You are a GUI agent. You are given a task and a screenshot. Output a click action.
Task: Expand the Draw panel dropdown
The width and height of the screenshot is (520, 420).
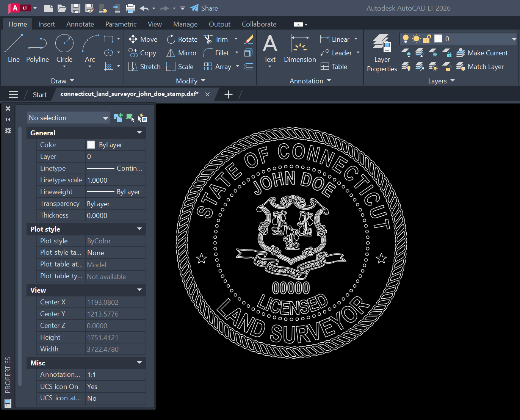tap(63, 81)
